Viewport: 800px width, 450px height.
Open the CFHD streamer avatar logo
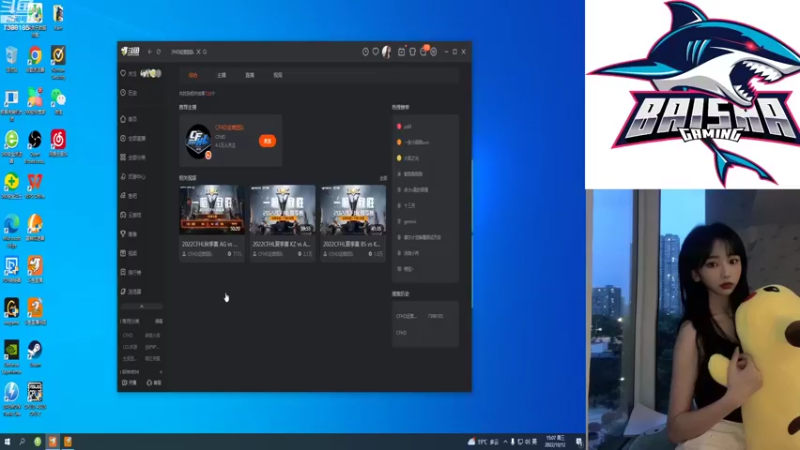(x=198, y=141)
